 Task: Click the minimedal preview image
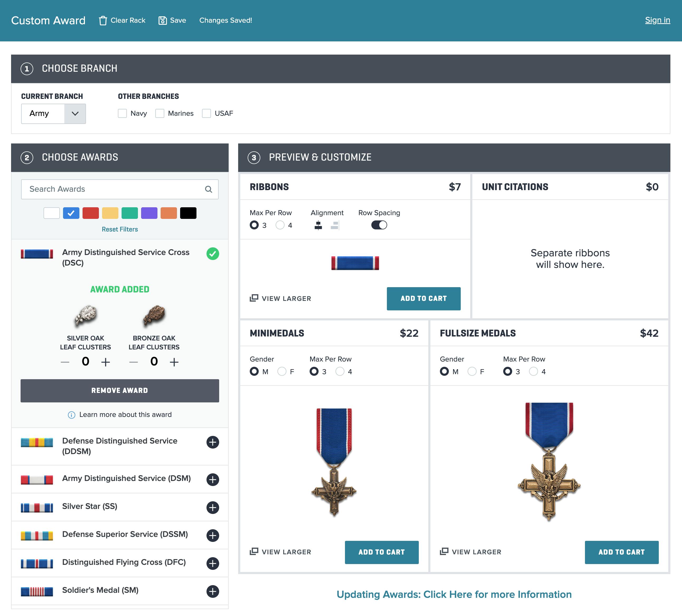(x=334, y=463)
